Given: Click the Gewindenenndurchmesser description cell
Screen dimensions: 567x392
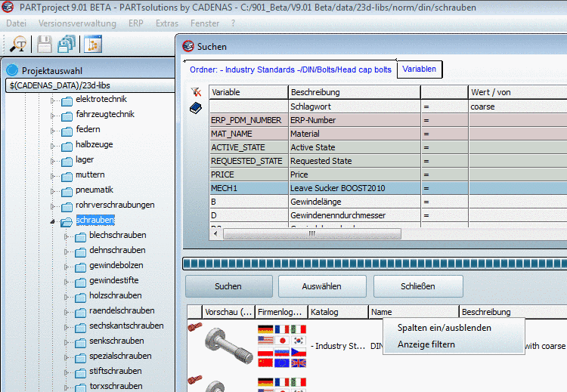Looking at the screenshot, I should pos(355,215).
